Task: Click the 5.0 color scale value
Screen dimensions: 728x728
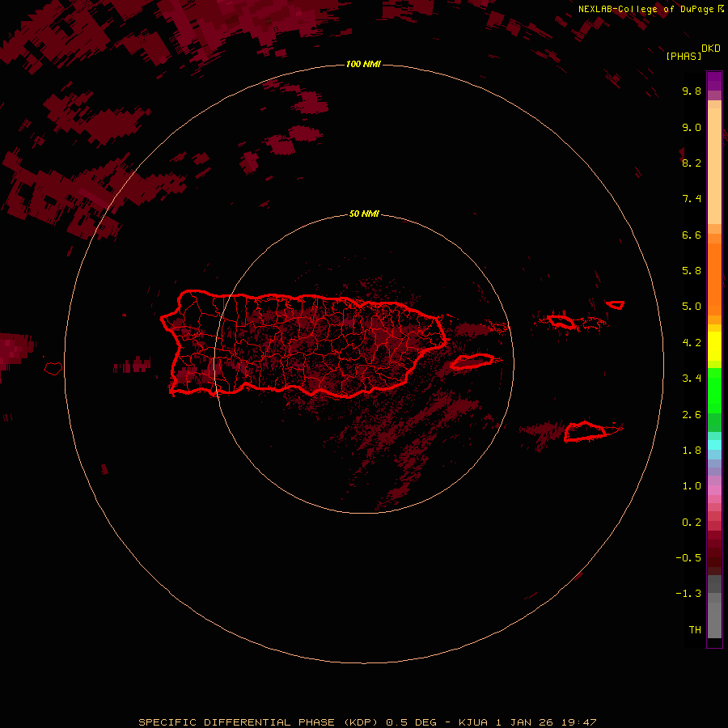Action: pyautogui.click(x=692, y=307)
